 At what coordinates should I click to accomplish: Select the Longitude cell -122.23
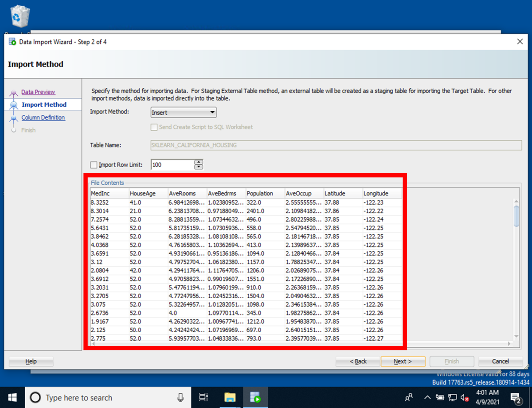382,202
